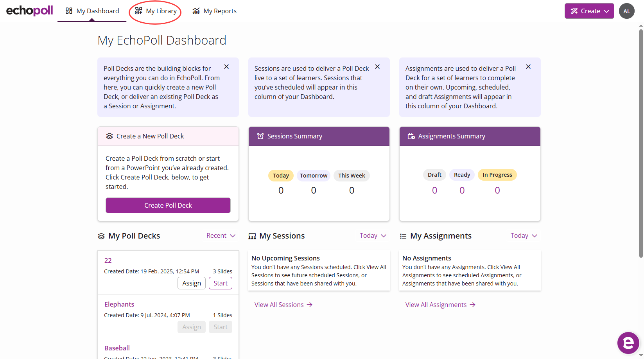Click the Ready count of 0
Image resolution: width=644 pixels, height=359 pixels.
pos(462,190)
